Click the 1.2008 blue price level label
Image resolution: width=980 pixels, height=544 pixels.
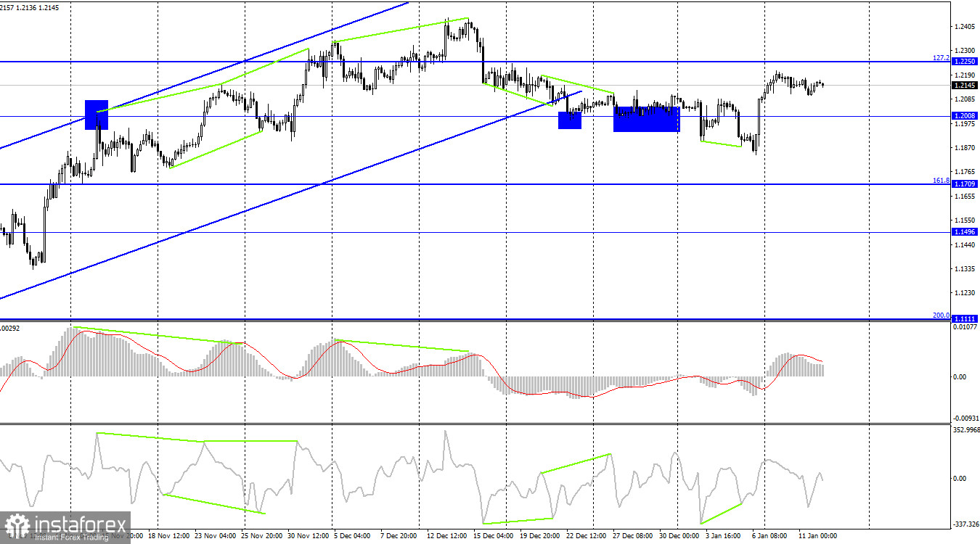click(x=965, y=116)
